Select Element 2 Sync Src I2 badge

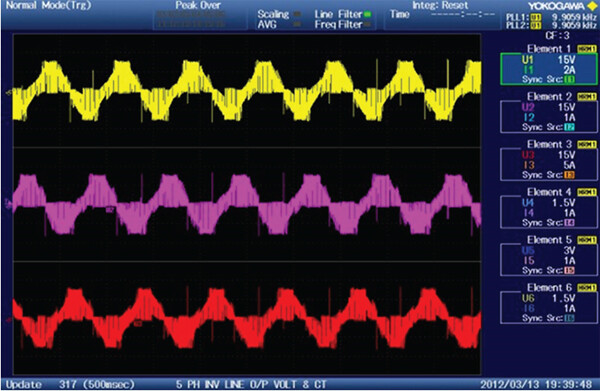pos(569,127)
